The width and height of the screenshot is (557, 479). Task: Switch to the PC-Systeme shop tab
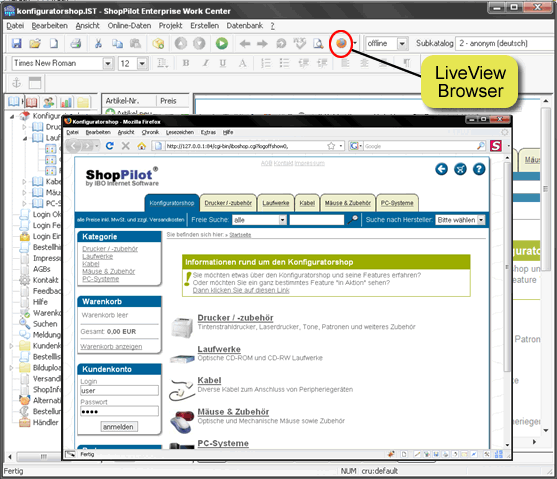pyautogui.click(x=397, y=203)
